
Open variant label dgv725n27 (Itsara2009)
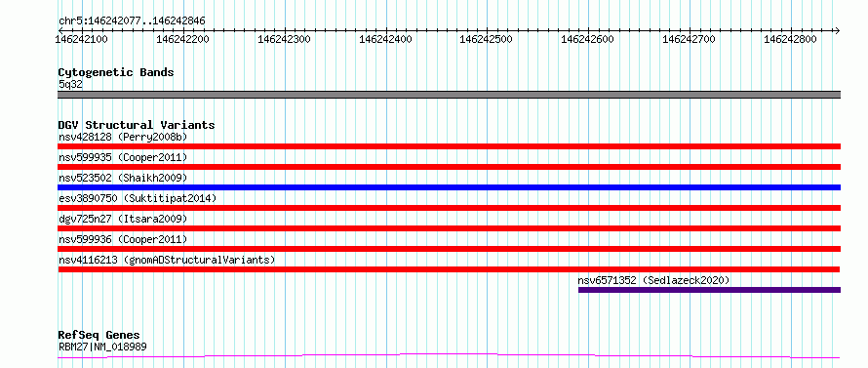123,219
